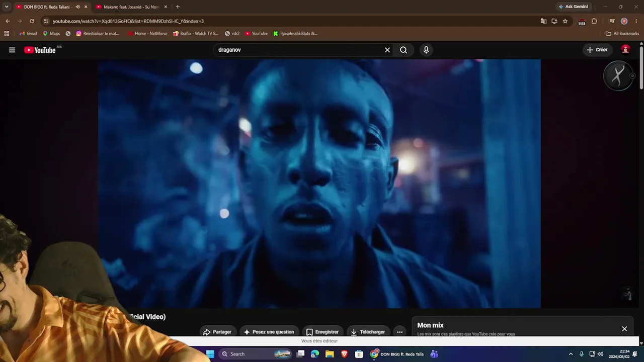
Task: Open Braflix - Watch TV bookmark
Action: pyautogui.click(x=195, y=34)
